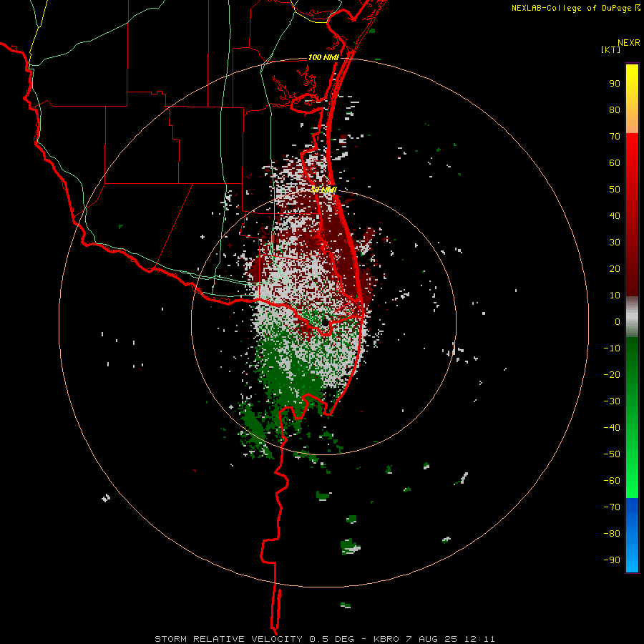Screen dimensions: 644x644
Task: Click the -90 scale value
Action: point(612,560)
